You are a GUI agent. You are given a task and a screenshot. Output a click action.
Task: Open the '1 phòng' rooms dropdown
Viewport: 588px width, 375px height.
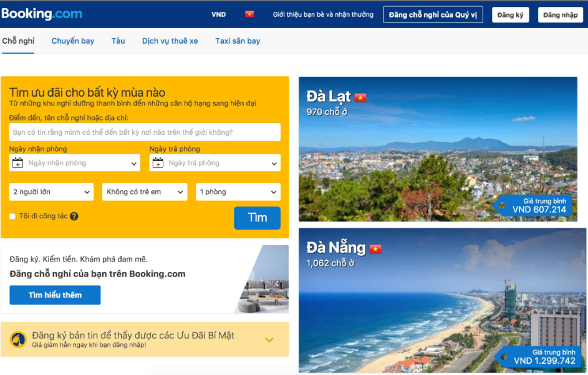coord(238,192)
